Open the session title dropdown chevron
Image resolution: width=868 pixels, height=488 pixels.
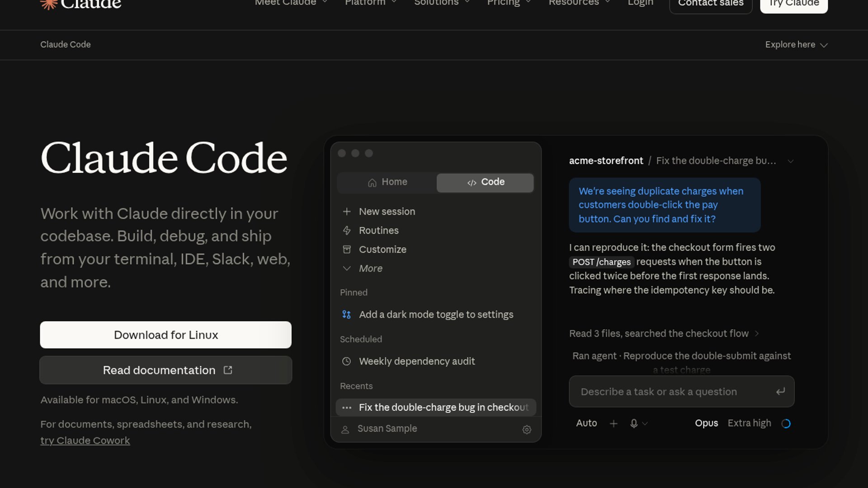click(x=790, y=161)
